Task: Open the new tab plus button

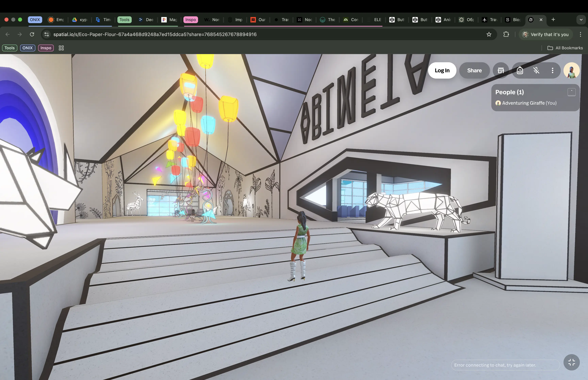Action: [x=553, y=20]
